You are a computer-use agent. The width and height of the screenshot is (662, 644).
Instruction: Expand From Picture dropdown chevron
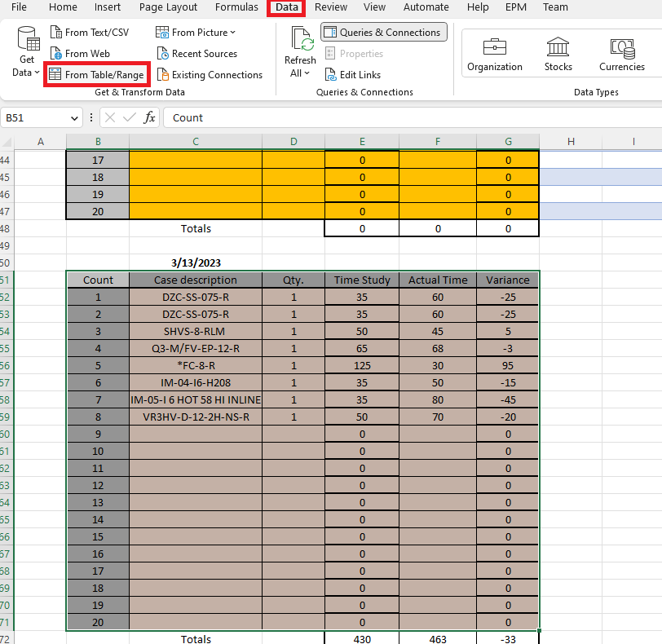(x=232, y=33)
